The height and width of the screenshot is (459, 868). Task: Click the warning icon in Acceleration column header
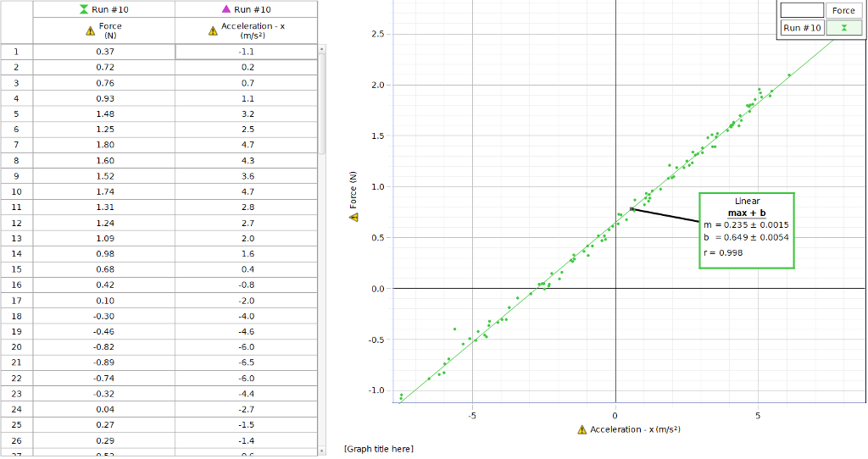[213, 31]
